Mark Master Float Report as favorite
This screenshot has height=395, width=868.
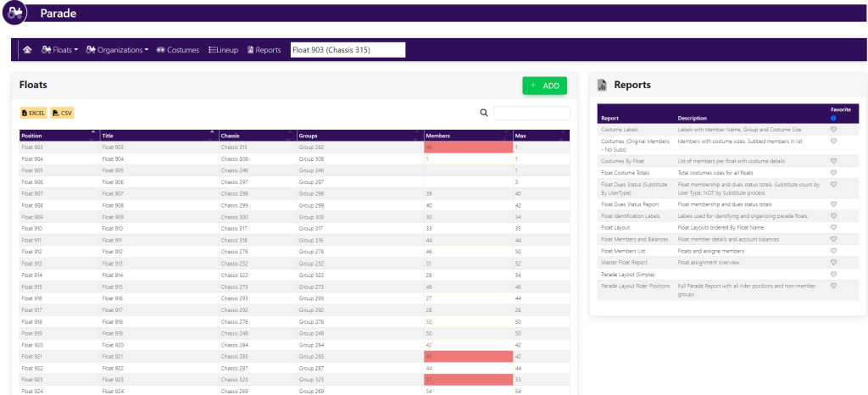coord(833,263)
